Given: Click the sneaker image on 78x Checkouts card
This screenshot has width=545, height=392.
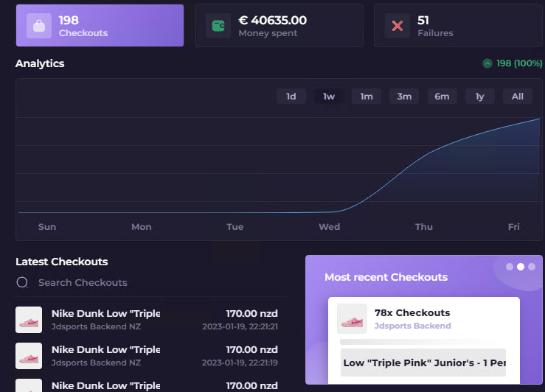Looking at the screenshot, I should click(352, 319).
